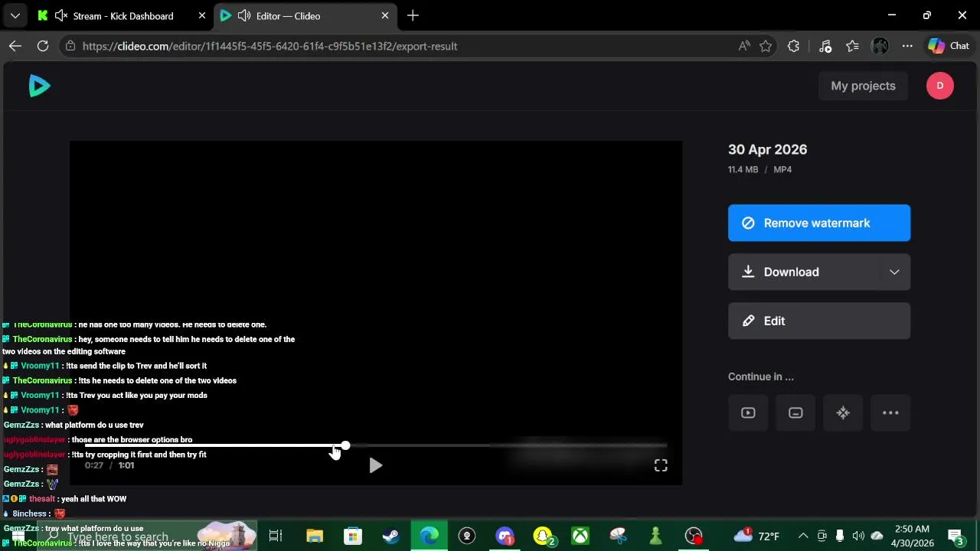Expand the browser tab list chevron
Image resolution: width=980 pixels, height=551 pixels.
click(x=15, y=16)
